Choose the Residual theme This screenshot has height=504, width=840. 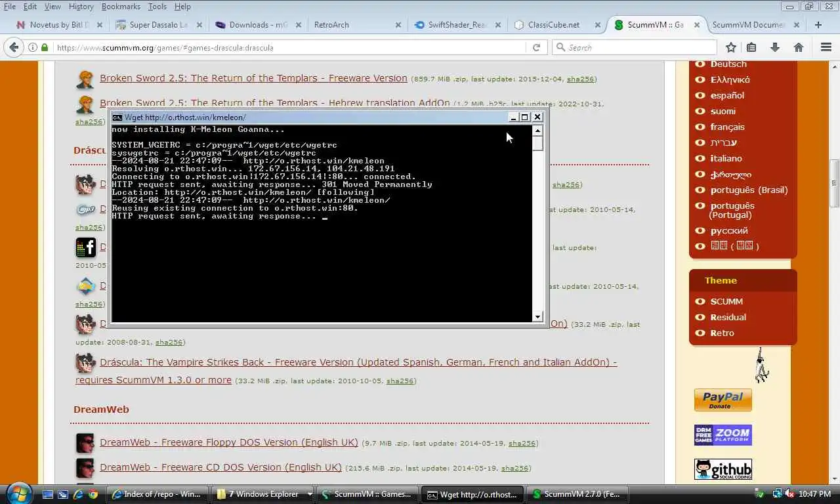[x=728, y=317]
